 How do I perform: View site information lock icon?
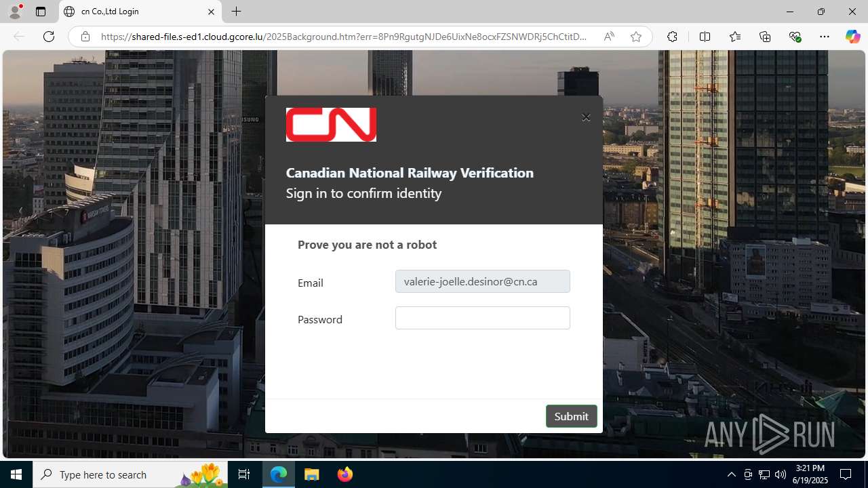[x=85, y=37]
